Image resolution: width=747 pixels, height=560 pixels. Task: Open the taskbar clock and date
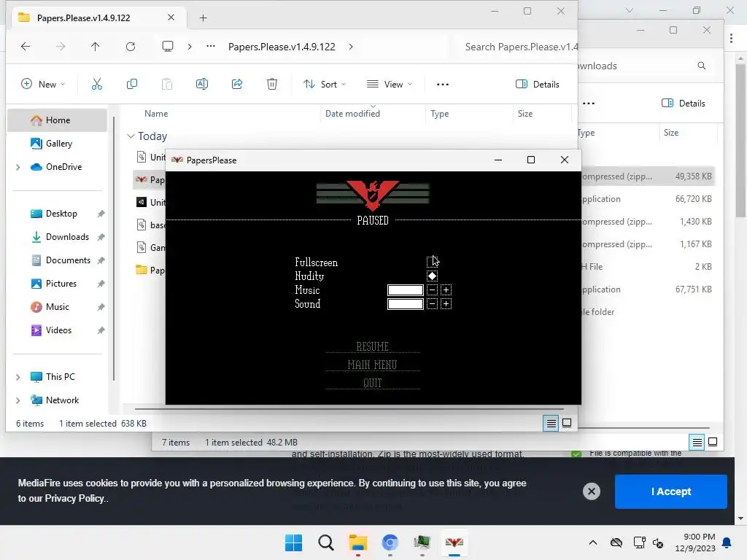(x=694, y=542)
